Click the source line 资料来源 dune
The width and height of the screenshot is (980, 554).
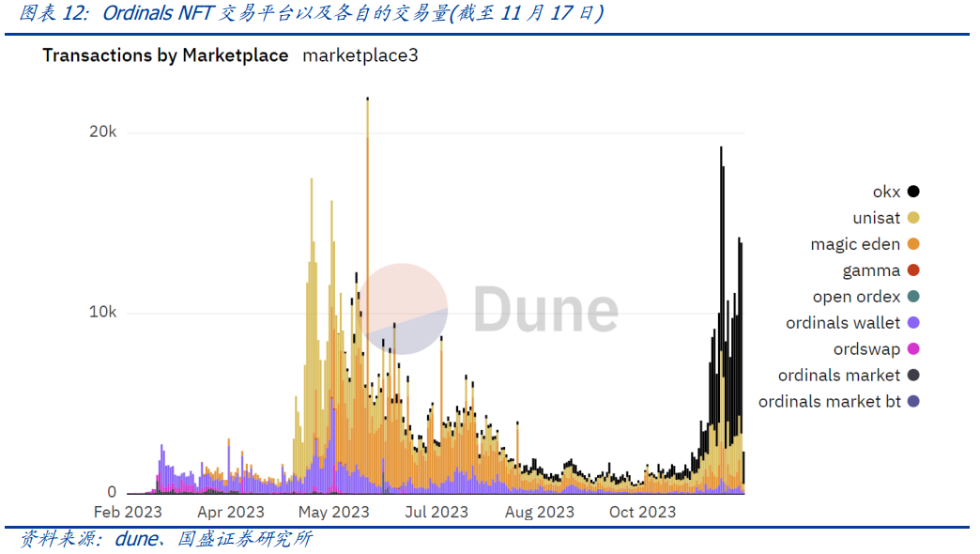(165, 539)
